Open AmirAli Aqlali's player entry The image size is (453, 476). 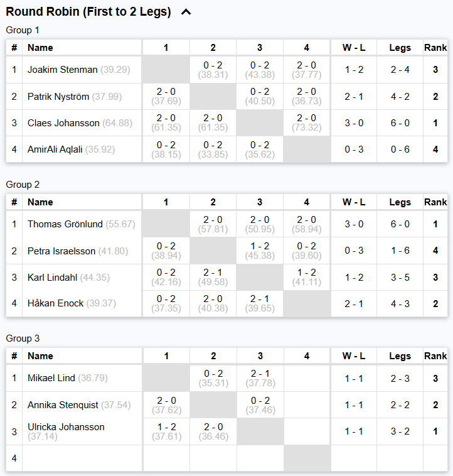(x=55, y=150)
